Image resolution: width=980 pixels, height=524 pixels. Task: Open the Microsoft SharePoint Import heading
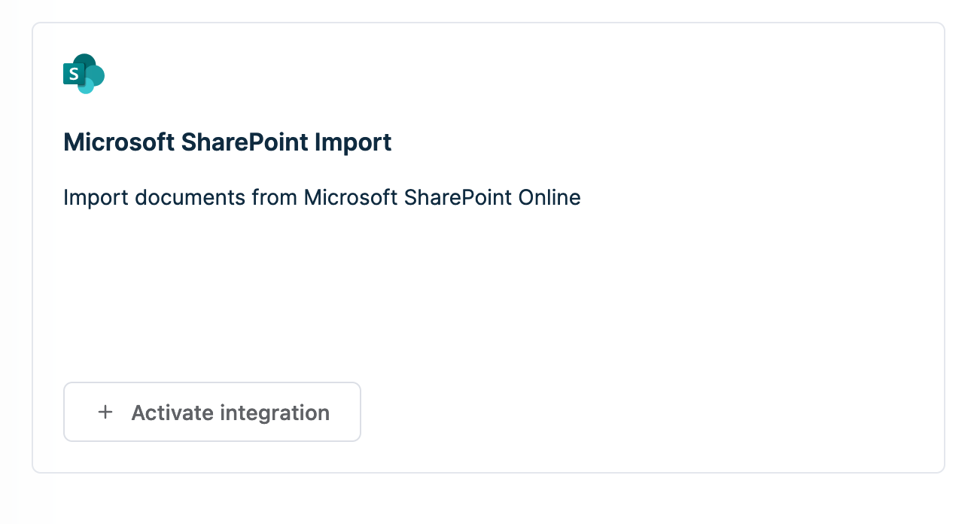pyautogui.click(x=227, y=142)
